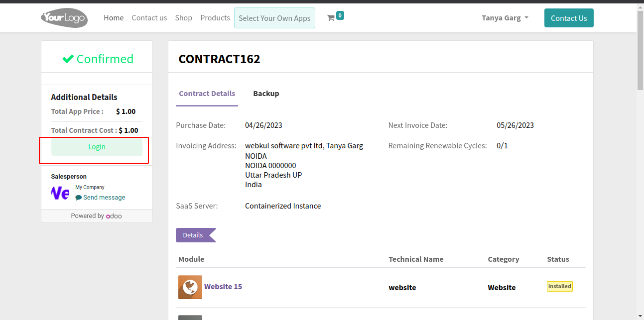
Task: Click the teal Contact Us button
Action: pos(569,18)
